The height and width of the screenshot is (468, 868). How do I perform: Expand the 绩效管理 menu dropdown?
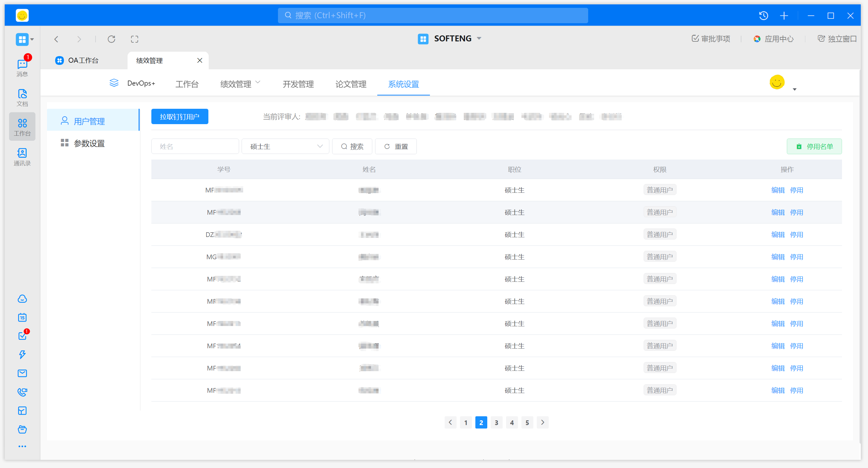(x=258, y=82)
